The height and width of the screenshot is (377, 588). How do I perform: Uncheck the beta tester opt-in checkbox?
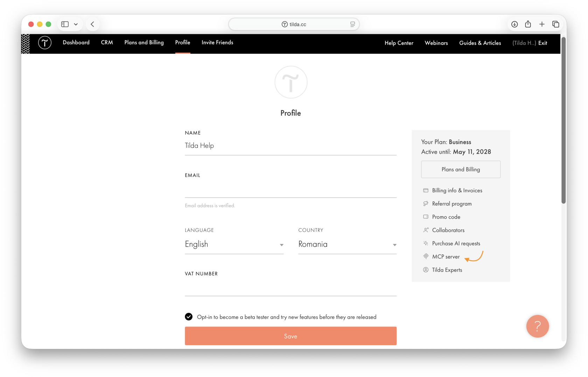(189, 317)
